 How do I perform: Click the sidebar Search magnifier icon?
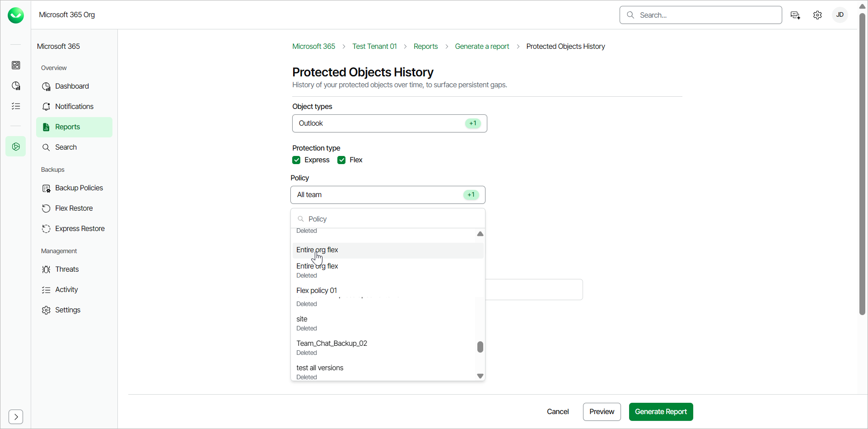coord(46,147)
